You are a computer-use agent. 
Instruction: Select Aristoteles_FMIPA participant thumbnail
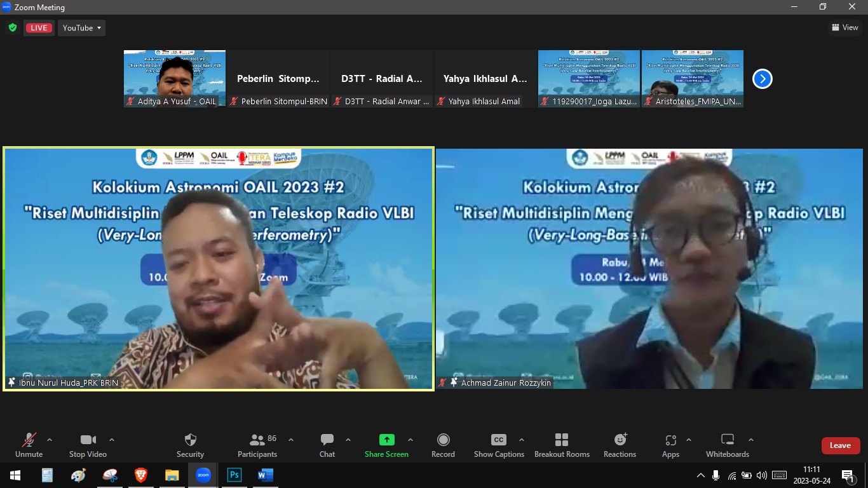click(x=693, y=79)
